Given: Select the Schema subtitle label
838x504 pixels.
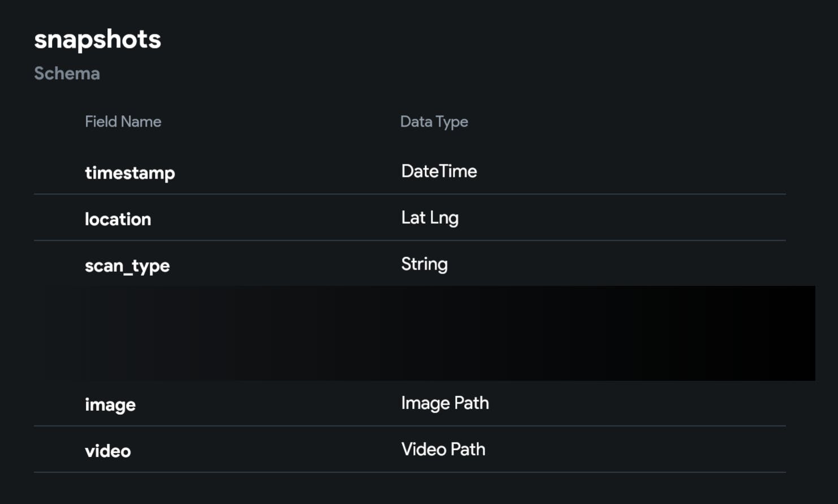Looking at the screenshot, I should pos(67,73).
